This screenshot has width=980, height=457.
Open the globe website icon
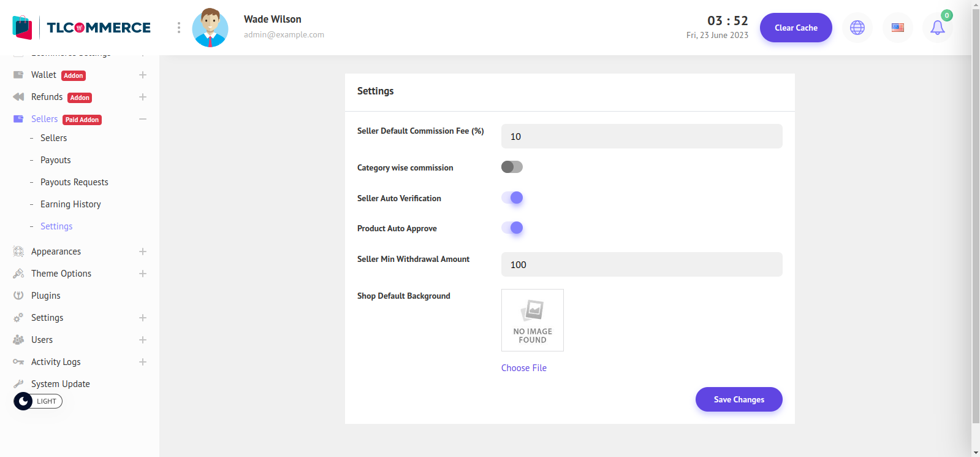point(857,28)
